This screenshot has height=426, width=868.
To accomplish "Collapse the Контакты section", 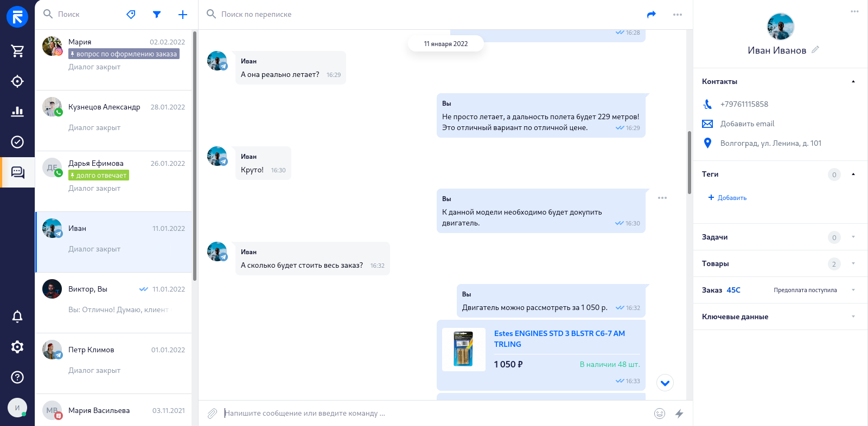I will (853, 81).
